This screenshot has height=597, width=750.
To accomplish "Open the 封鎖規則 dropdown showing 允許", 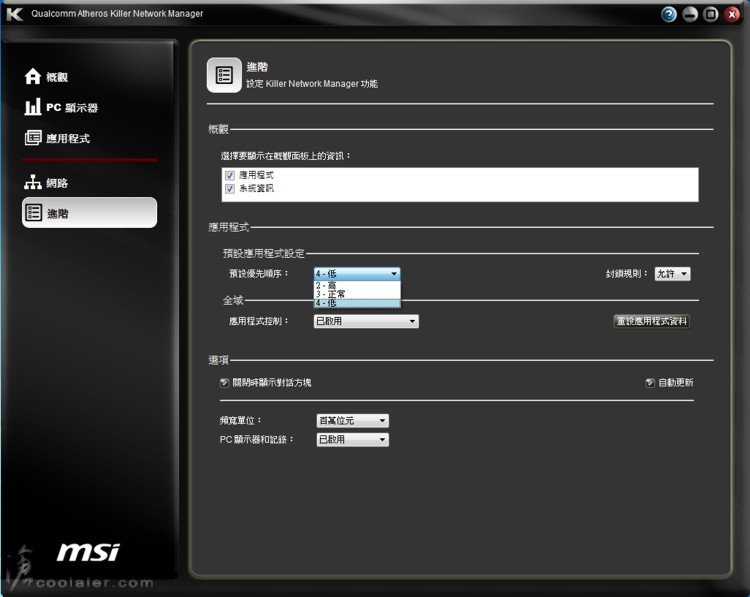I will coord(672,274).
